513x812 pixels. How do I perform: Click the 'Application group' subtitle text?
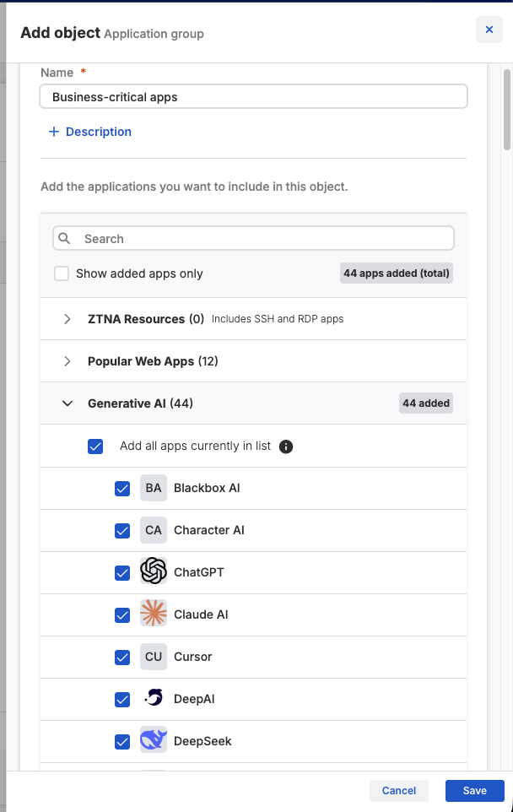(x=154, y=34)
